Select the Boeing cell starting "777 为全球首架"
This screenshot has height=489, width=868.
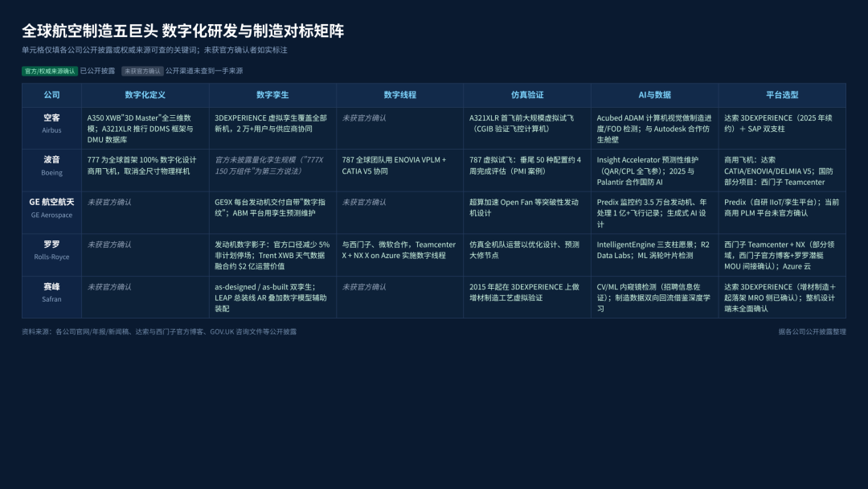(145, 170)
